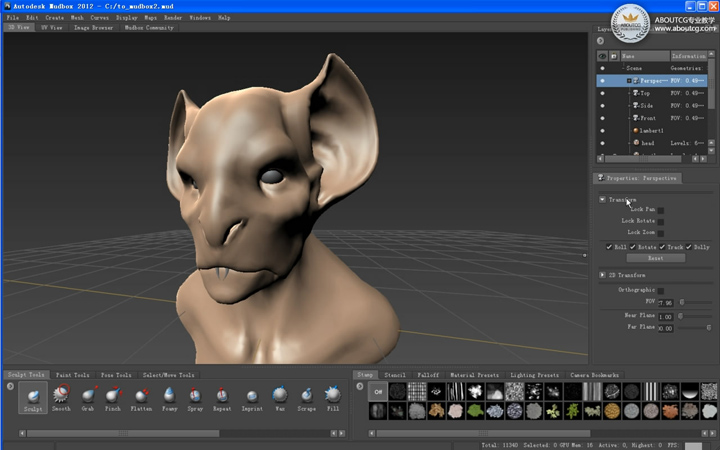Open the Paint Tools tab
Viewport: 720px width, 450px height.
pyautogui.click(x=73, y=375)
